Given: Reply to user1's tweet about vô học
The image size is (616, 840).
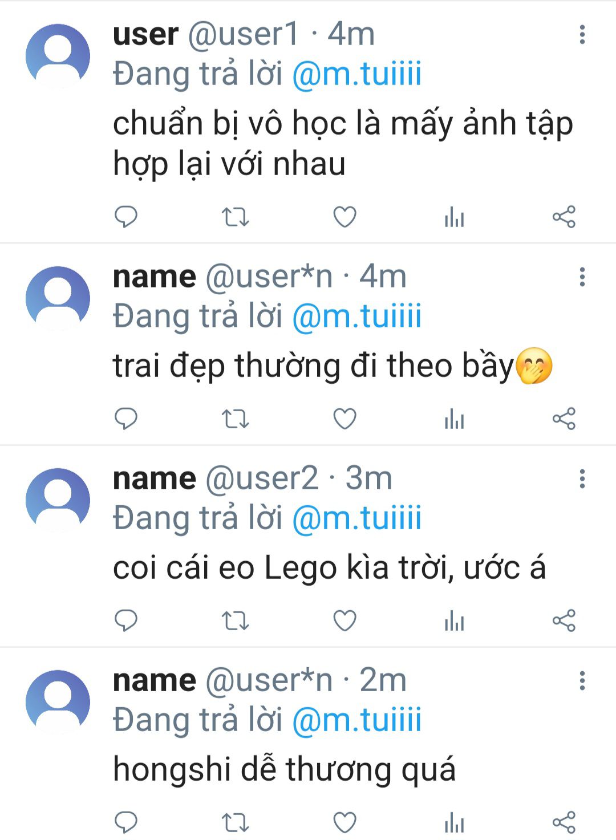Looking at the screenshot, I should tap(126, 217).
